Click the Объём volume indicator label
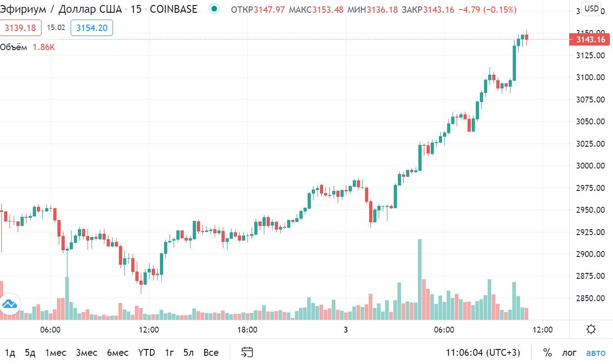Image resolution: width=613 pixels, height=364 pixels. [13, 47]
